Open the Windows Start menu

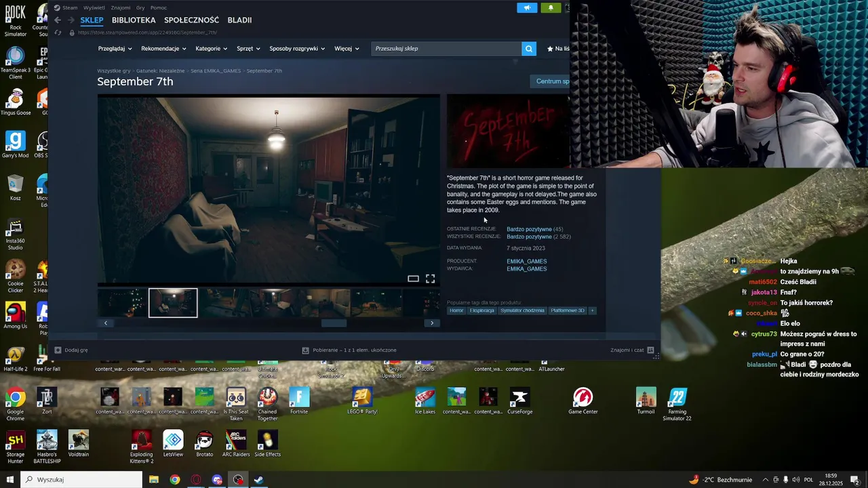[9, 480]
